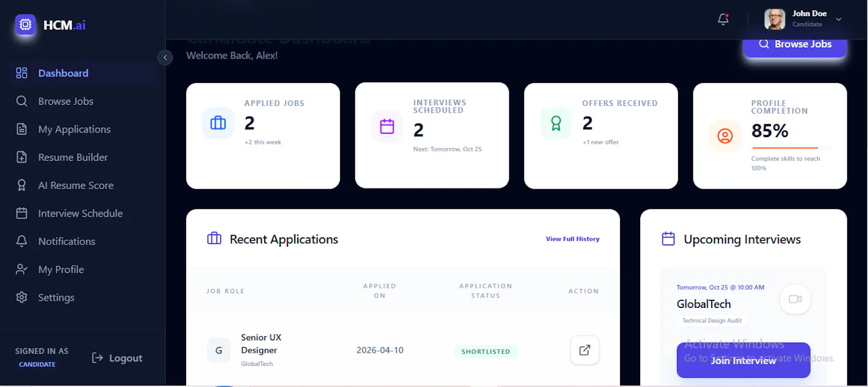Click the ACTION column header
868x387 pixels.
583,291
